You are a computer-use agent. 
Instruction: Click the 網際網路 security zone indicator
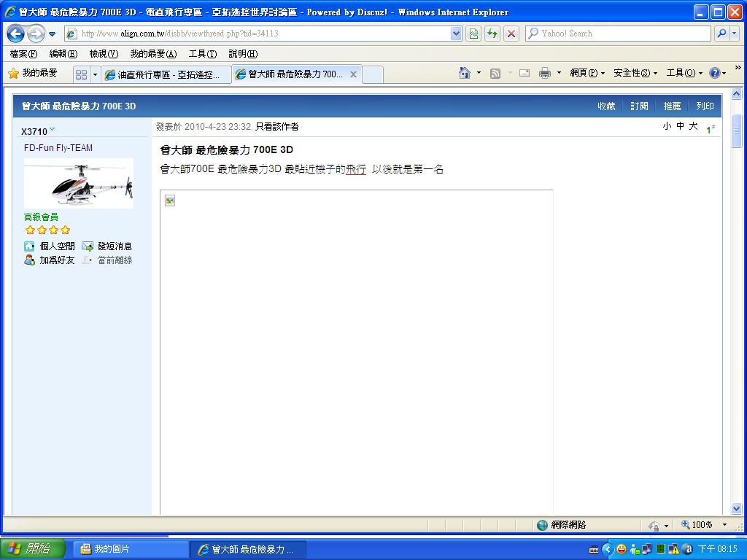[561, 525]
